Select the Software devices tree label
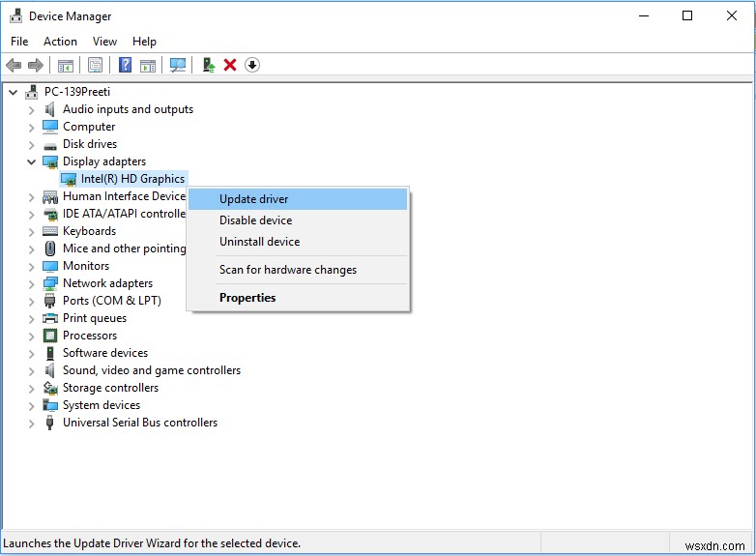 click(x=105, y=353)
